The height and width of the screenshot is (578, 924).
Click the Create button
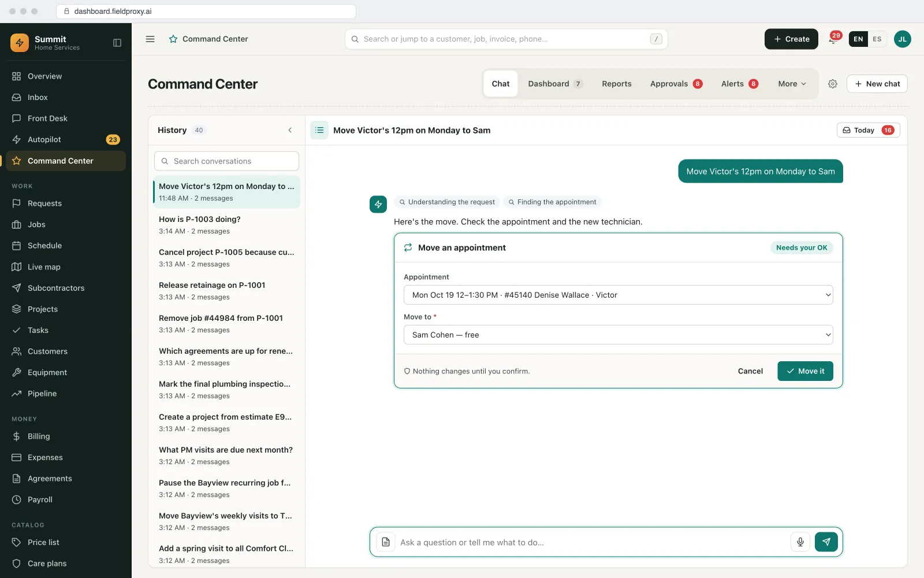[791, 39]
